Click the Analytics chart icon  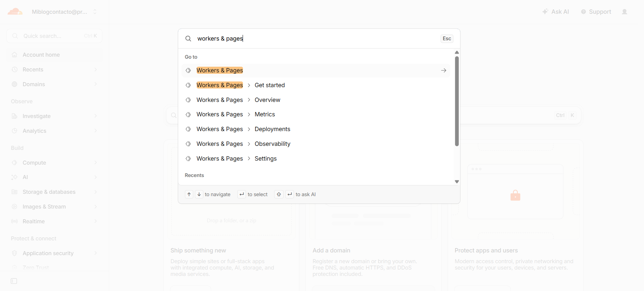click(x=14, y=131)
